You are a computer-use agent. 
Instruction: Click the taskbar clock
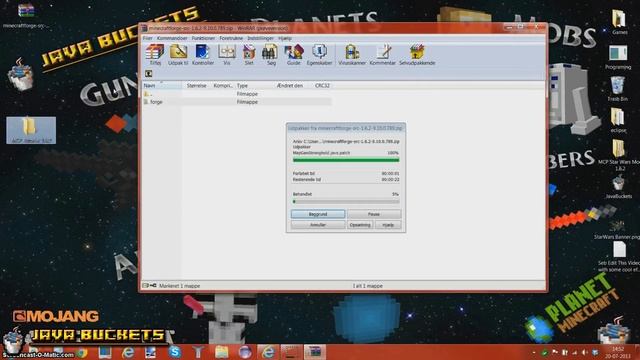[x=618, y=352]
